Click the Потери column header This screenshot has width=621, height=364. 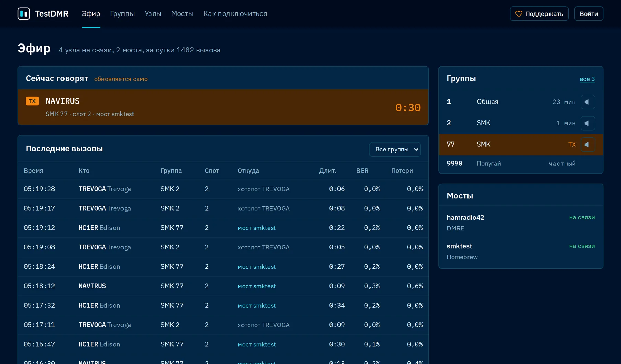coord(402,171)
